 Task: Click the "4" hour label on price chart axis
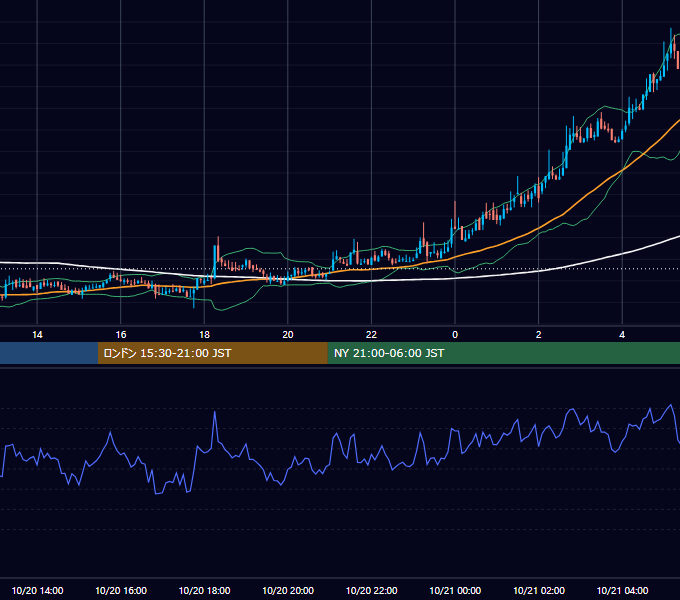(x=622, y=335)
